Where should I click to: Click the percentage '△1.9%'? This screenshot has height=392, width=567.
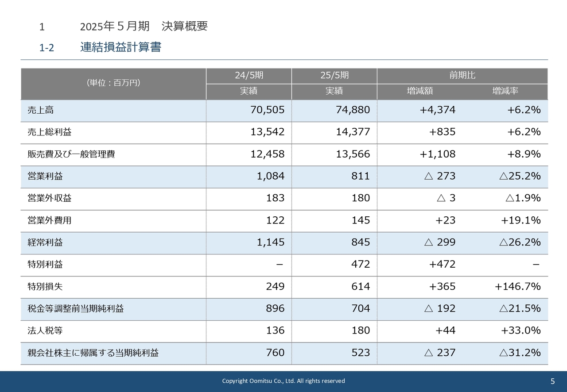523,198
